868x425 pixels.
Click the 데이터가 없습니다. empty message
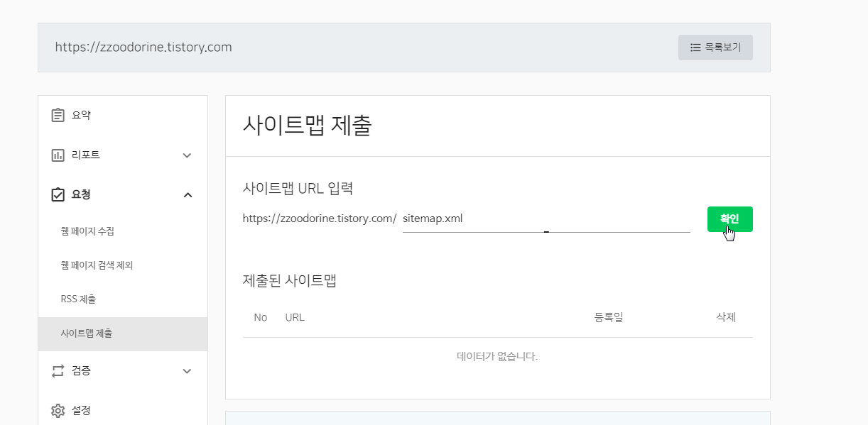click(497, 356)
